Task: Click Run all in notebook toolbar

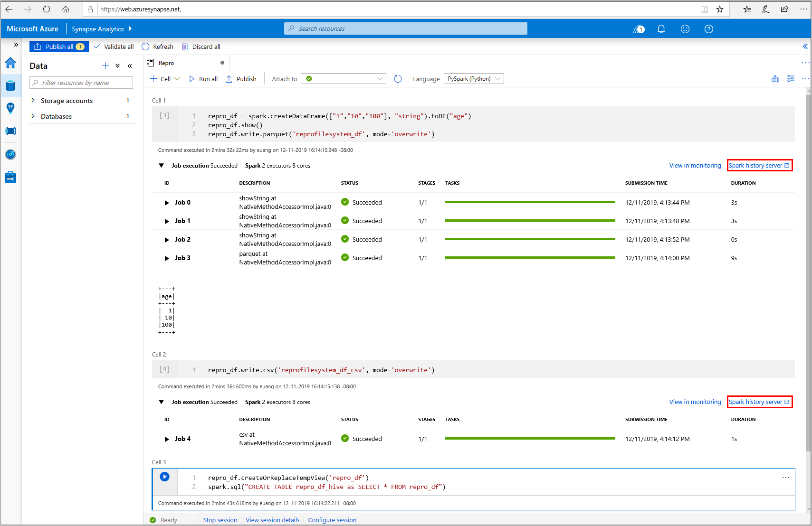Action: tap(203, 79)
